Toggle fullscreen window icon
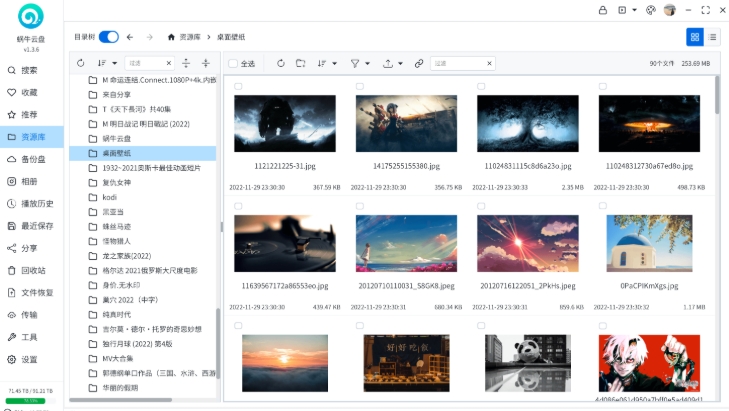Screen dimensions: 729x411 coord(705,10)
